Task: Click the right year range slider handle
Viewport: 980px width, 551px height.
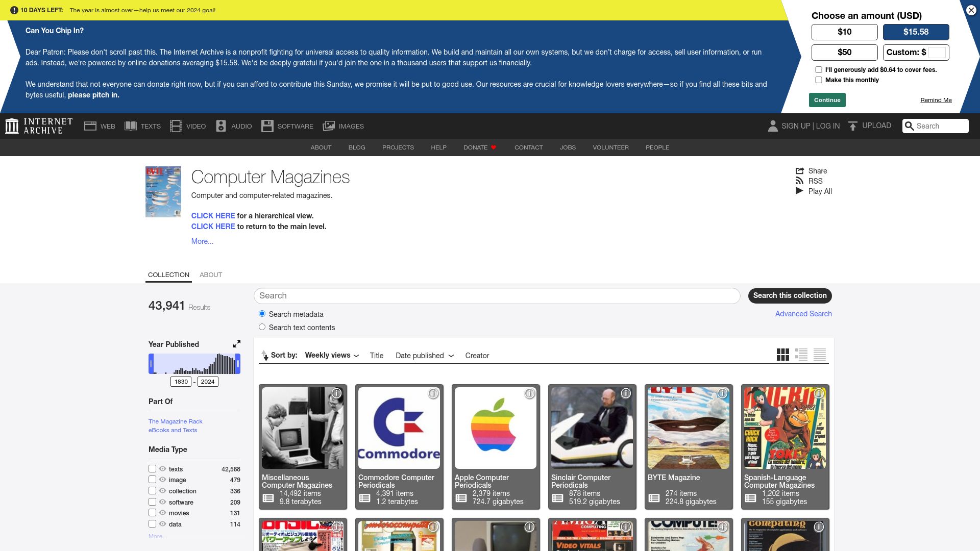Action: pos(238,364)
